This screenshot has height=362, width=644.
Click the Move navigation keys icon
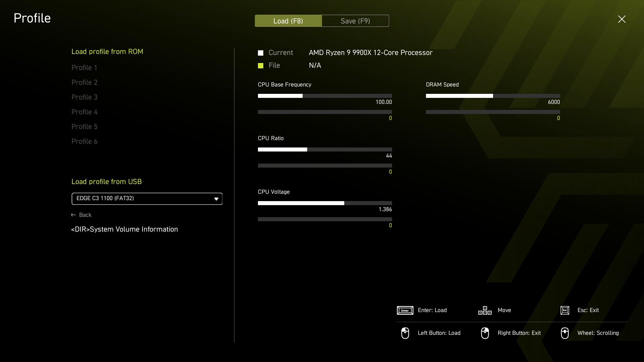coord(484,310)
